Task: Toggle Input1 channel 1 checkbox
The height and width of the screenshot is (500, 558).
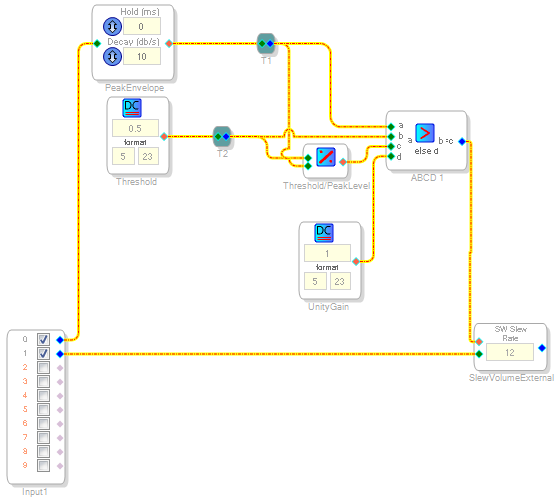Action: [x=43, y=353]
